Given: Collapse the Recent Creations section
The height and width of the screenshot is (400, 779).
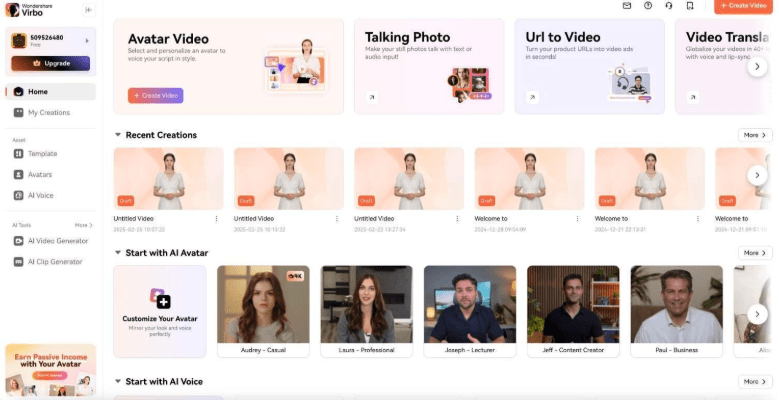Looking at the screenshot, I should click(118, 135).
